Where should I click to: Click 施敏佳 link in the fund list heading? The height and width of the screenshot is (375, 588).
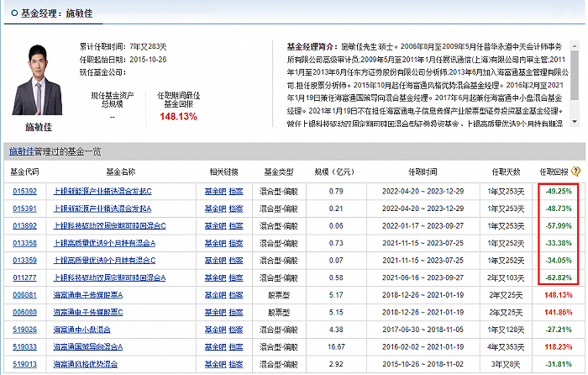pos(21,151)
